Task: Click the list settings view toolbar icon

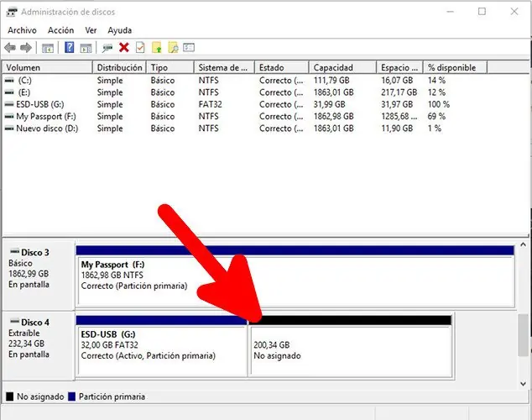Action: tap(189, 48)
